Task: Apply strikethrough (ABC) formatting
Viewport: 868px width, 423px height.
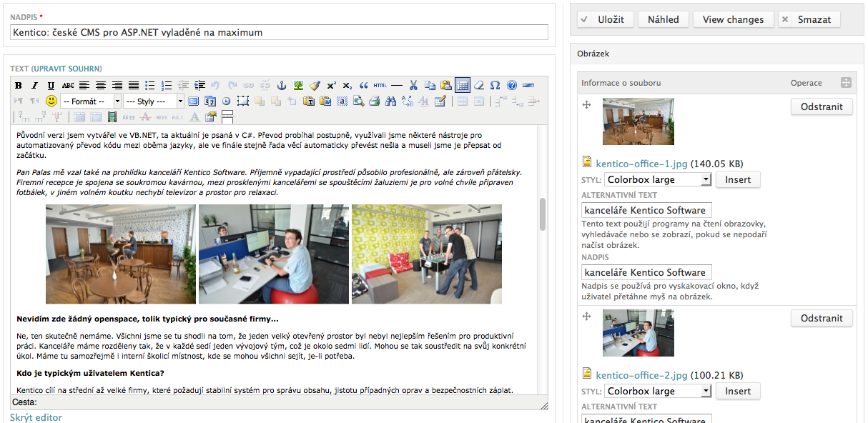Action: [67, 86]
